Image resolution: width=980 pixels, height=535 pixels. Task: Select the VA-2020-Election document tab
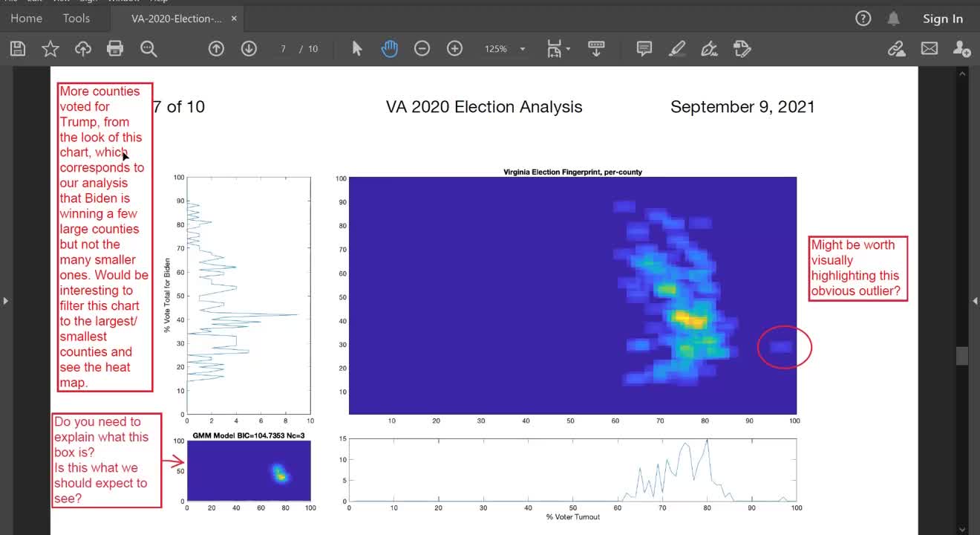coord(177,18)
